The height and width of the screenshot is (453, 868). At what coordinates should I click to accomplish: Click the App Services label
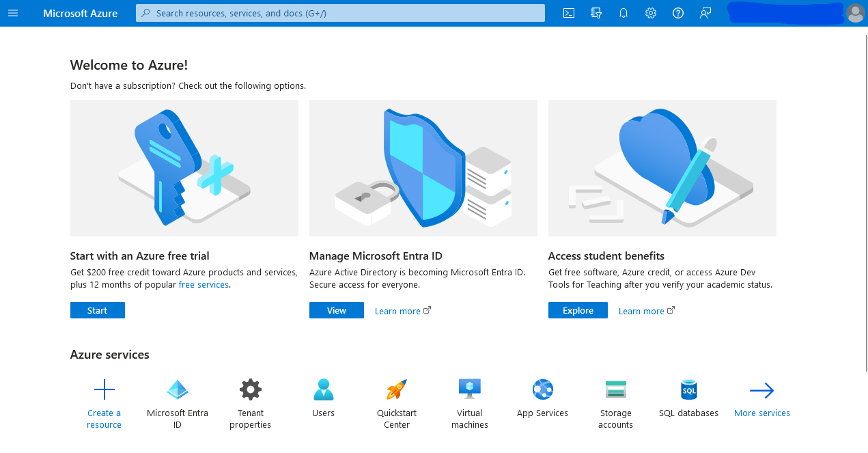click(x=543, y=413)
